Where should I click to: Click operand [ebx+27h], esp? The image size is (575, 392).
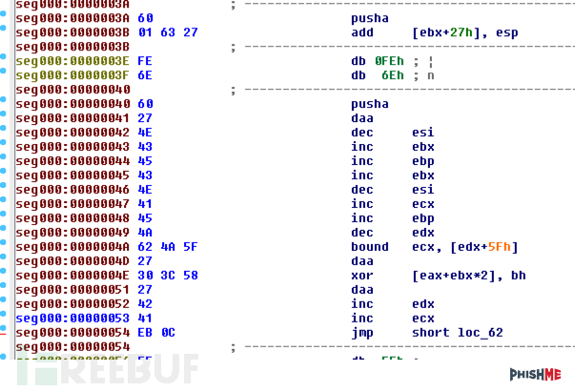click(465, 32)
